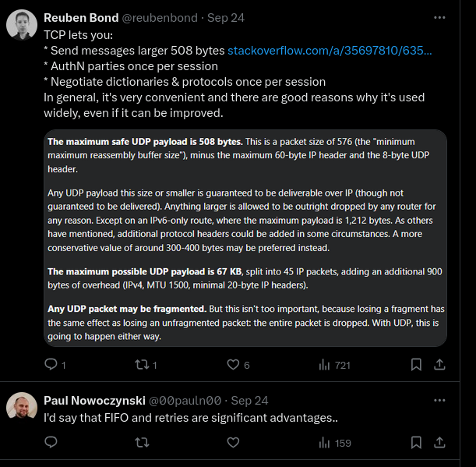Open Reuben Bond's profile name link

point(82,18)
